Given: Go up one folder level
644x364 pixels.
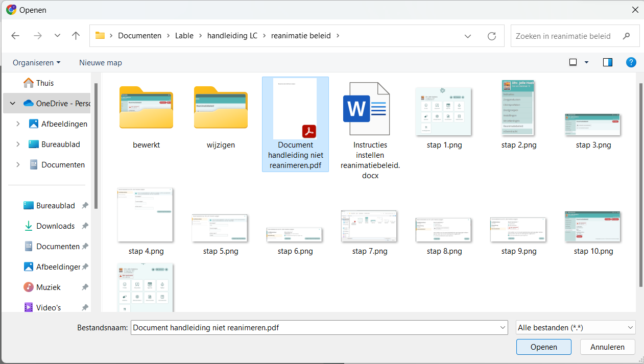Looking at the screenshot, I should point(76,36).
